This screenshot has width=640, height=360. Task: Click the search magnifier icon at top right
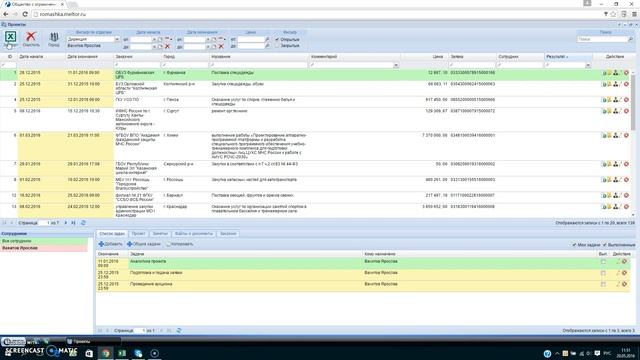pyautogui.click(x=631, y=39)
